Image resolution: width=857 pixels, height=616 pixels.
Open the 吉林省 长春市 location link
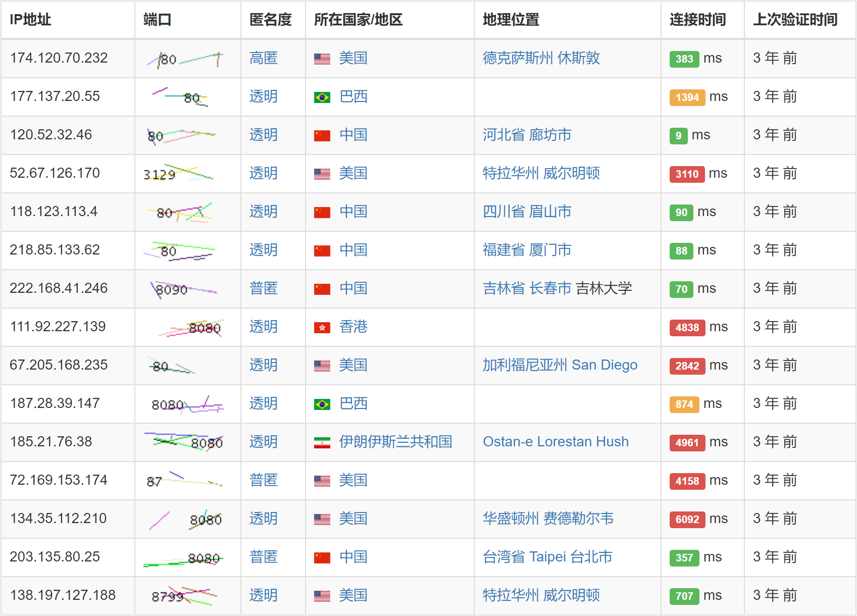click(527, 288)
